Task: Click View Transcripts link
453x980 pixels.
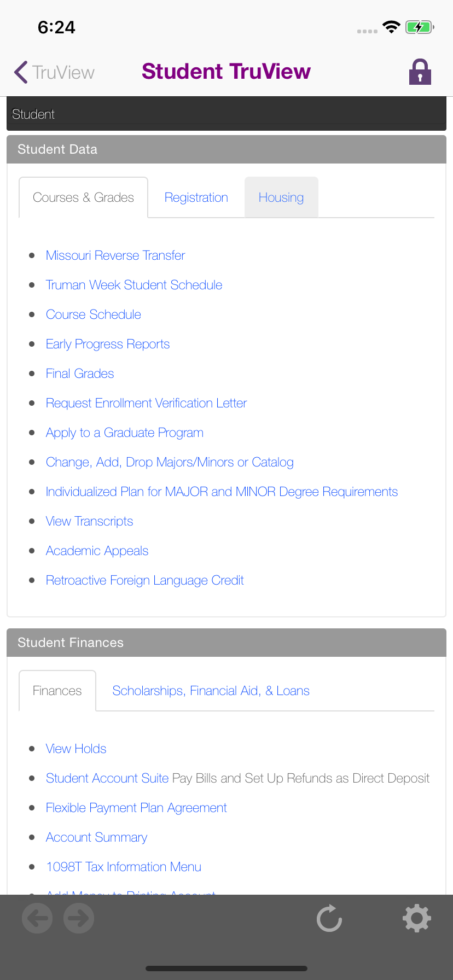Action: point(89,521)
